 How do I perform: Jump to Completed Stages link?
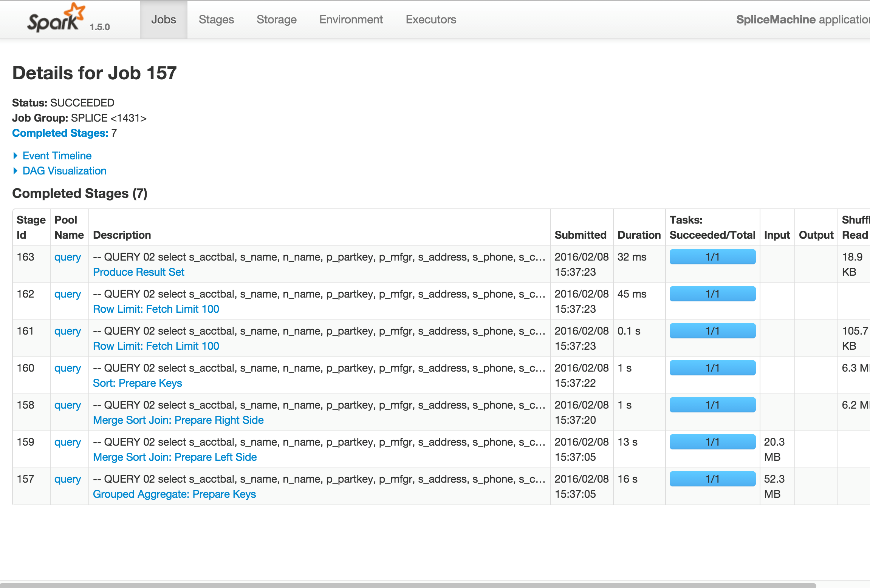(60, 133)
